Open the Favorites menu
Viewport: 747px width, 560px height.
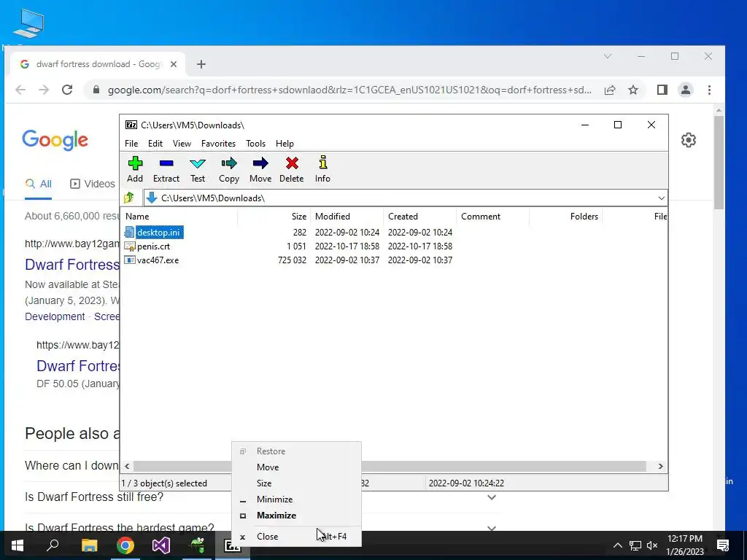218,144
